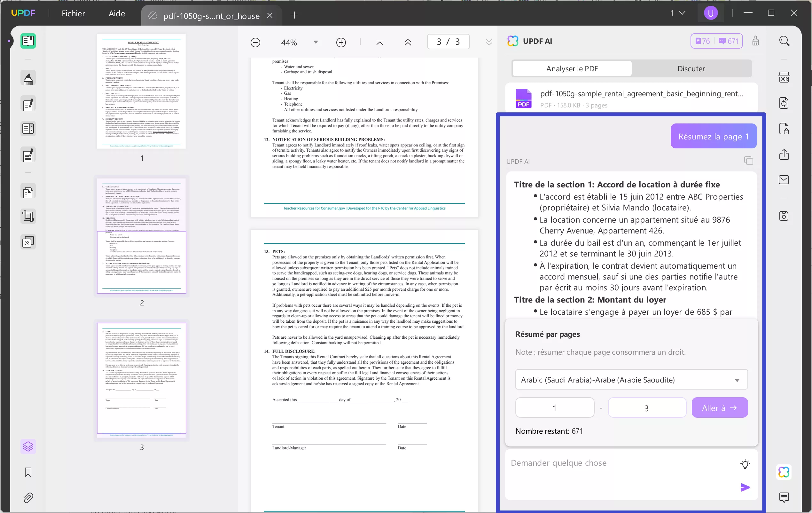Open the summary language dropdown
This screenshot has height=513, width=812.
pyautogui.click(x=631, y=379)
